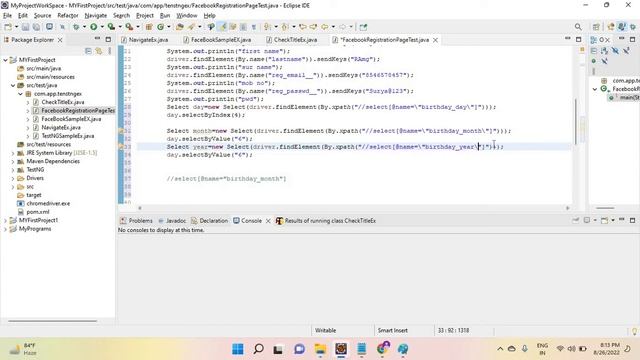Viewport: 640px width, 360px height.
Task: Click the editor horizontal scrollbar
Action: (x=353, y=208)
